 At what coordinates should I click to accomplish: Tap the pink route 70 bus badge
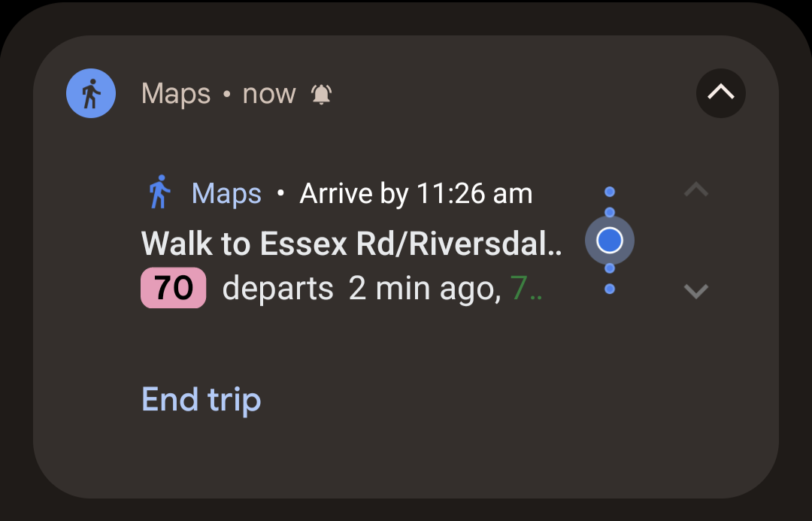click(174, 288)
